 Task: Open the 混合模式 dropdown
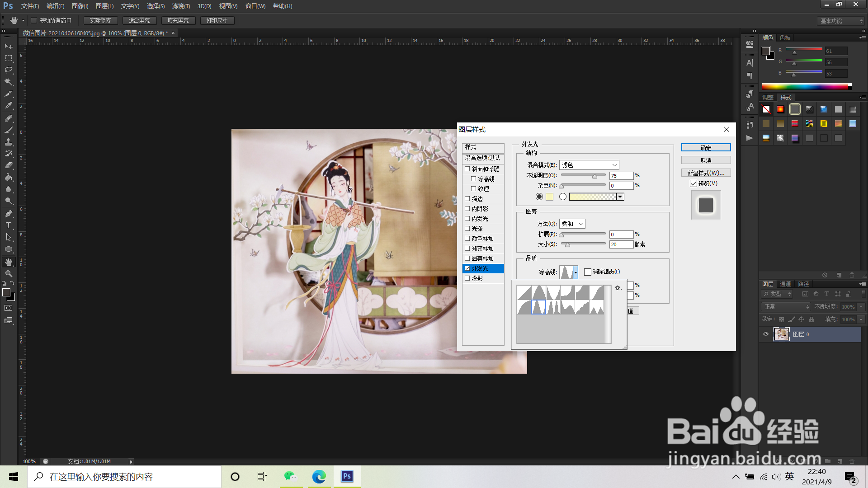[x=589, y=165]
